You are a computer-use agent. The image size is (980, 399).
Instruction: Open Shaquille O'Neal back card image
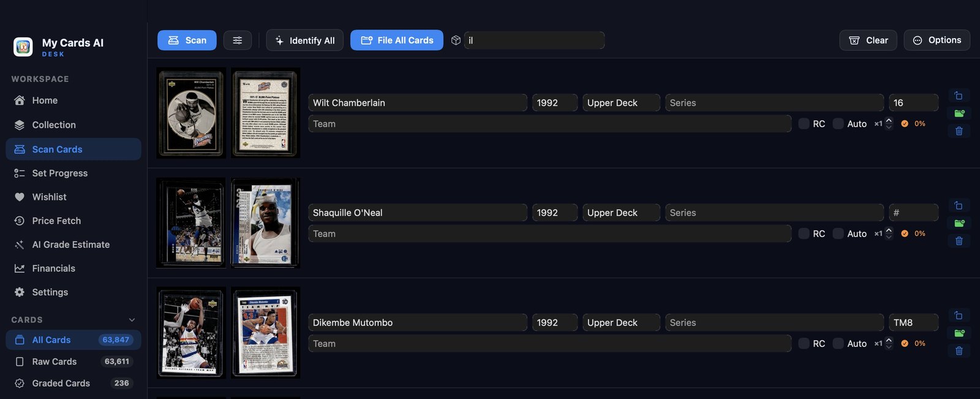265,223
